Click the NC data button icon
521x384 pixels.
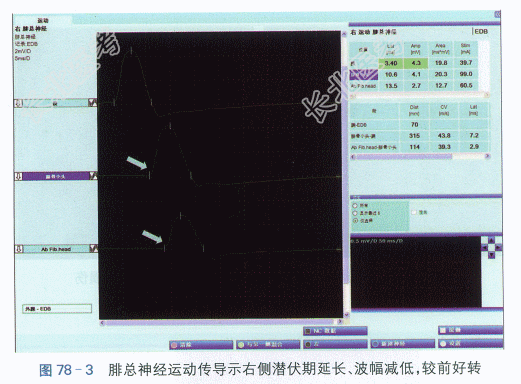308,331
